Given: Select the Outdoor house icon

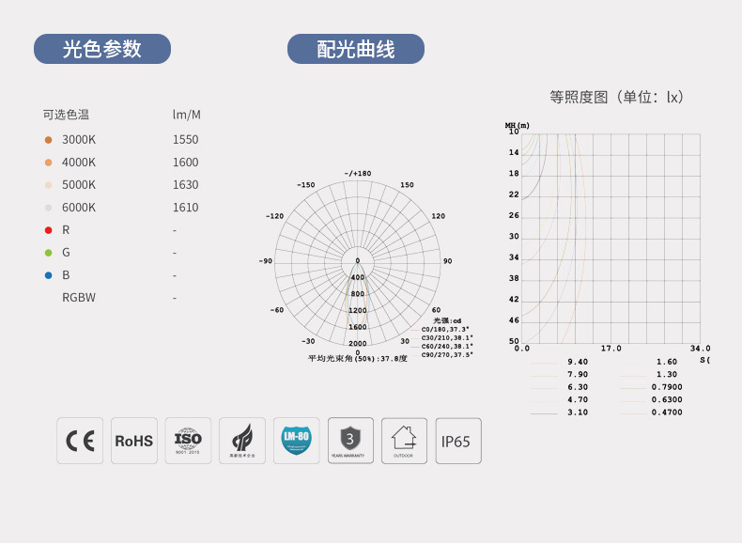Looking at the screenshot, I should click(404, 441).
